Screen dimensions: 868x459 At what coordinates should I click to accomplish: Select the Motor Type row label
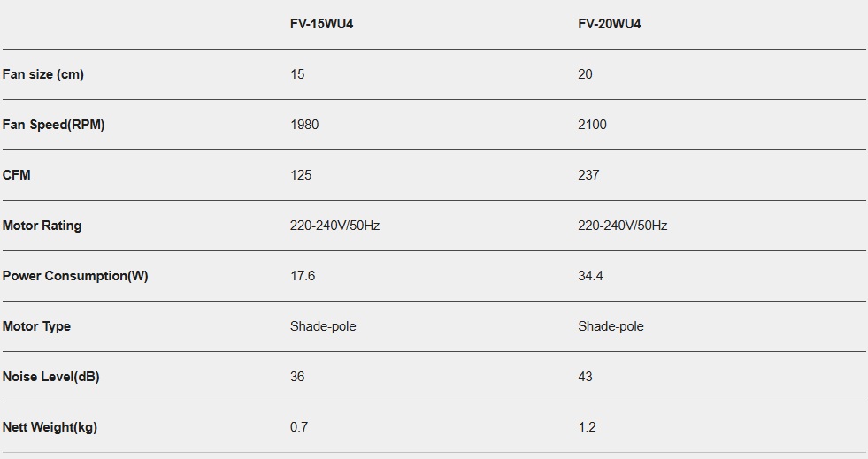pos(37,326)
